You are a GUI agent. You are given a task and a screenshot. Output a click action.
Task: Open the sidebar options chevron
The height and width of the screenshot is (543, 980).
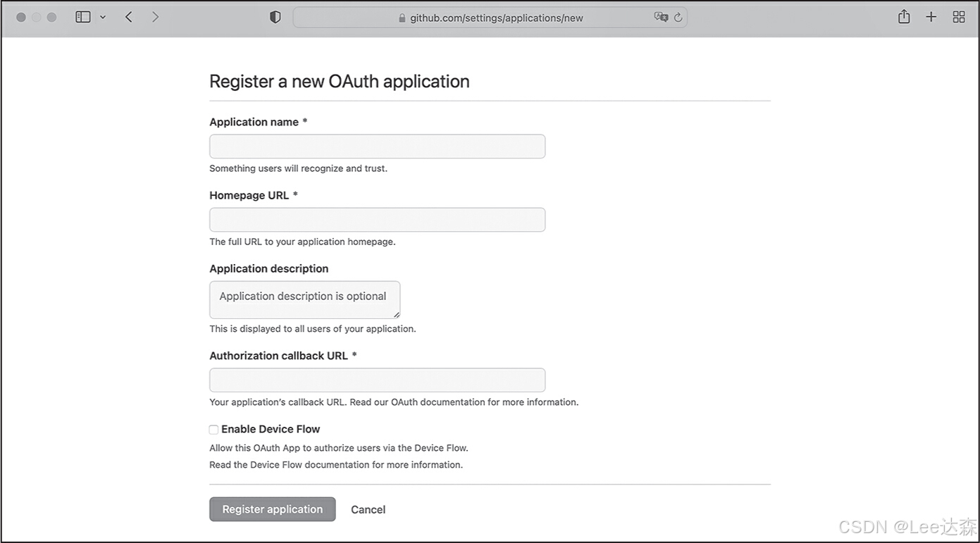[x=101, y=16]
